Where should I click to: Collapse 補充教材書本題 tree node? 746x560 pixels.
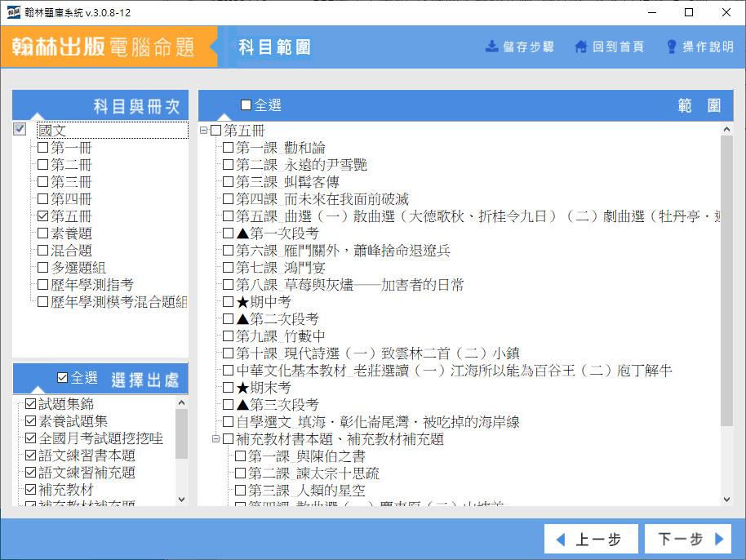[x=216, y=439]
